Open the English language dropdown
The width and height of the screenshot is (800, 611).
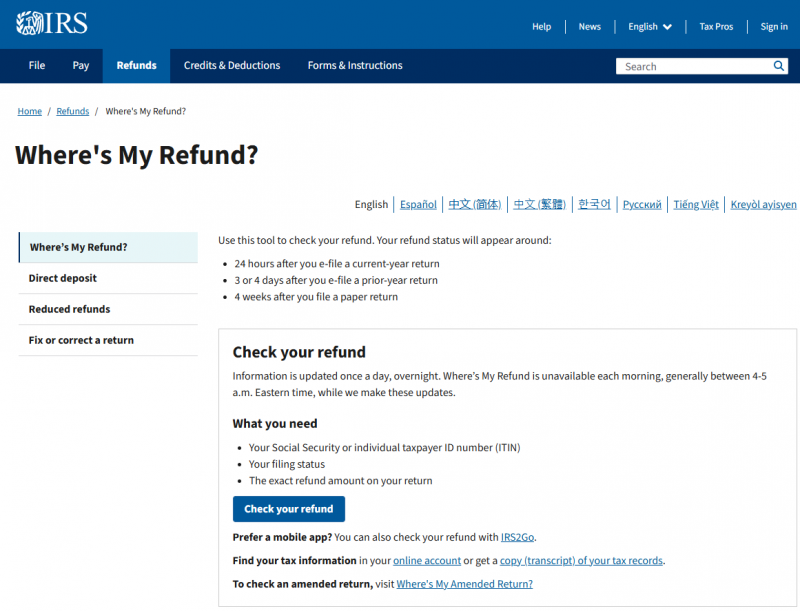(x=649, y=27)
